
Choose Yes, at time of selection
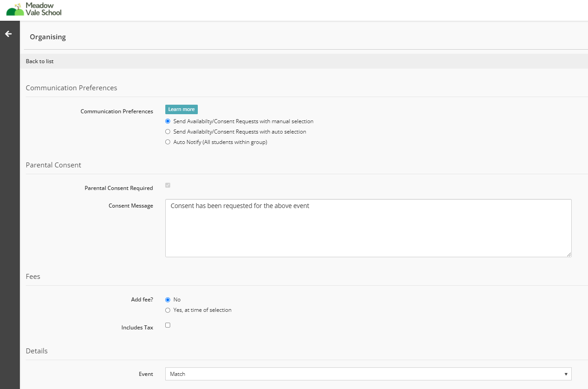tap(168, 310)
